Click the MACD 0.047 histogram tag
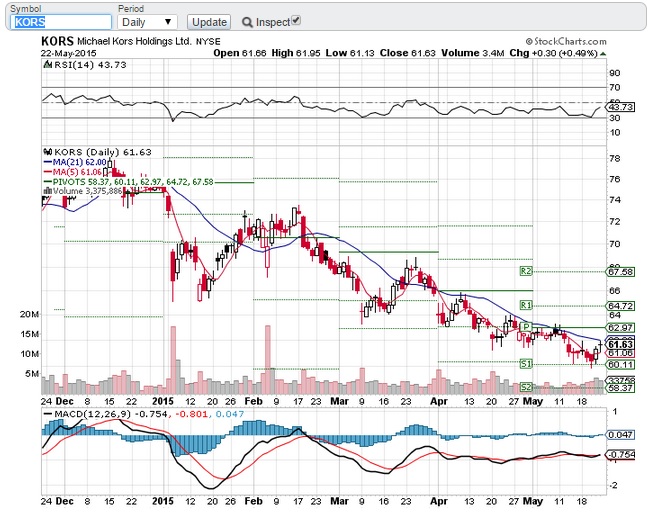 620,435
